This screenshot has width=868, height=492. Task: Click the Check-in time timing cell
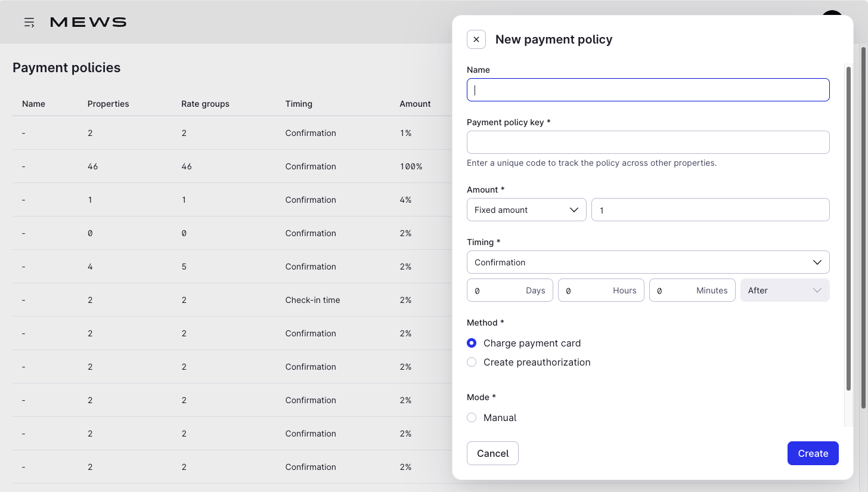pyautogui.click(x=312, y=300)
